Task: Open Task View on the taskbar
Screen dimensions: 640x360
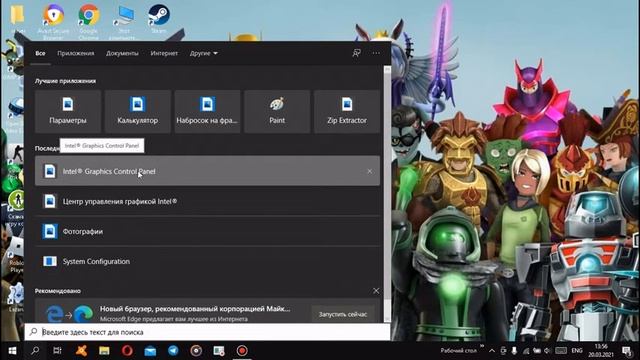Action: 58,351
